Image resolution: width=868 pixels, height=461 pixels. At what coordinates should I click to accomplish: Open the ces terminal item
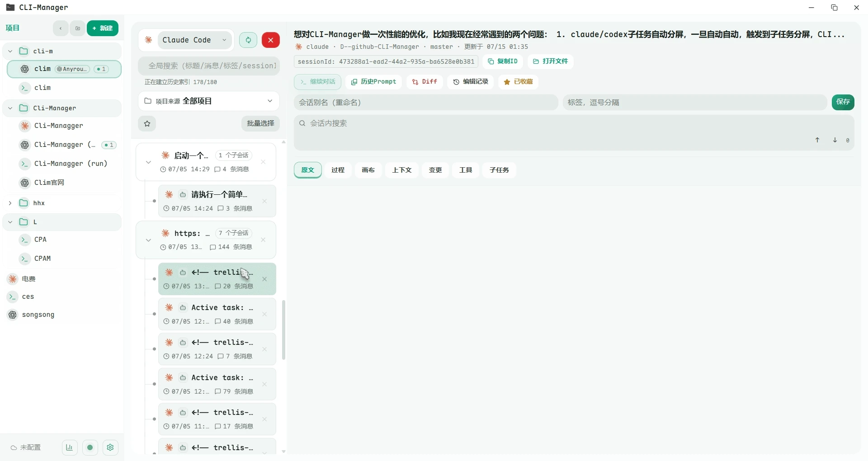point(62,296)
